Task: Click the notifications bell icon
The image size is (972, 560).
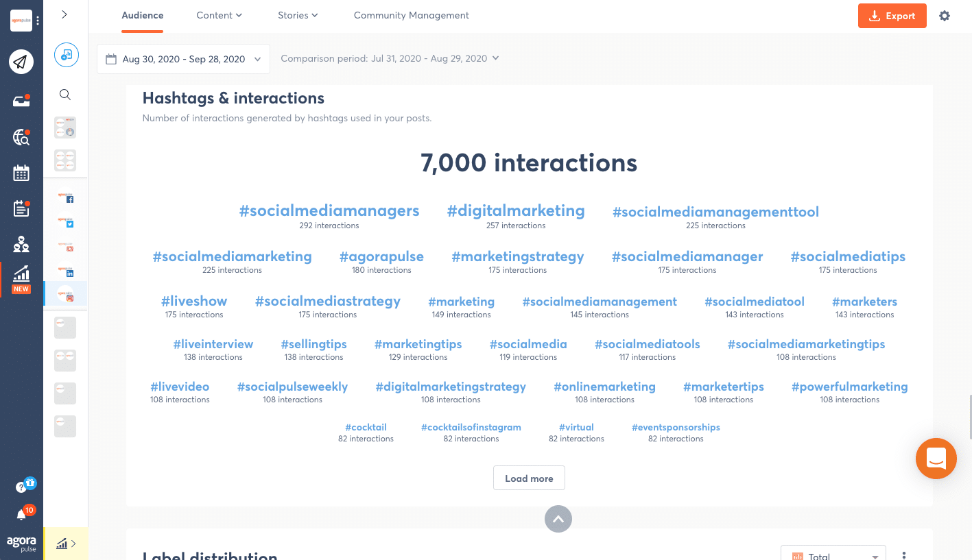Action: [x=21, y=515]
